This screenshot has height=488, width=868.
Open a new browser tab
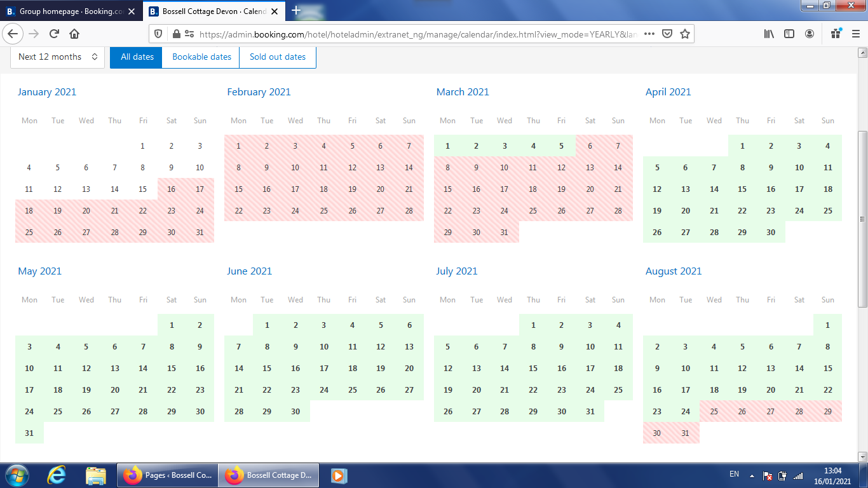click(296, 10)
